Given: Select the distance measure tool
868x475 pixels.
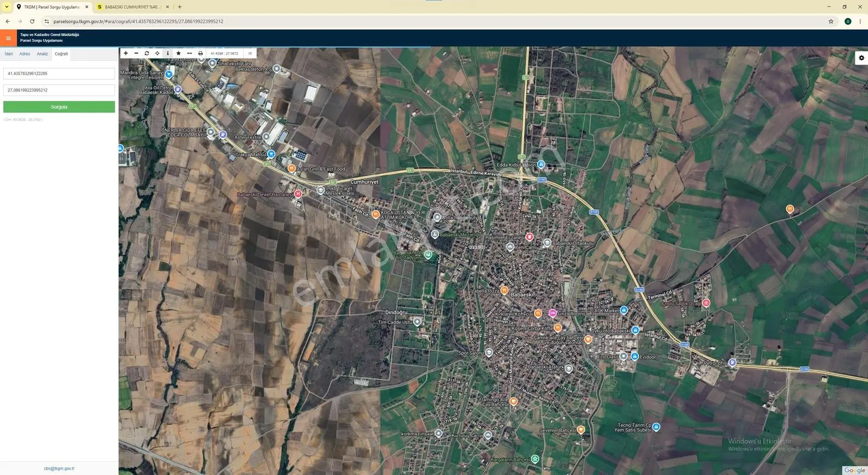Looking at the screenshot, I should pyautogui.click(x=189, y=53).
